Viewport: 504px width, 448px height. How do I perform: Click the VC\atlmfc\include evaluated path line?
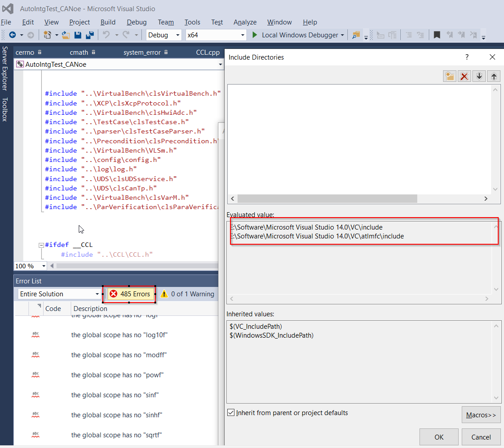pyautogui.click(x=317, y=236)
